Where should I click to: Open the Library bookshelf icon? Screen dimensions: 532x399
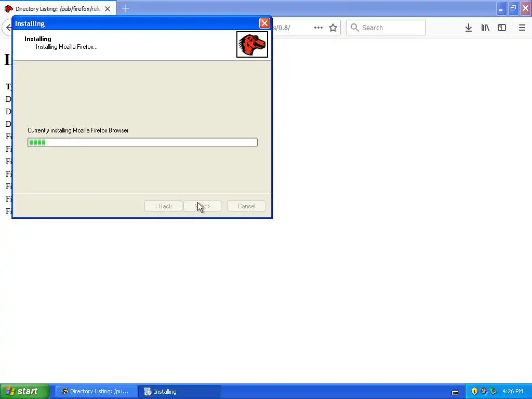pos(485,28)
